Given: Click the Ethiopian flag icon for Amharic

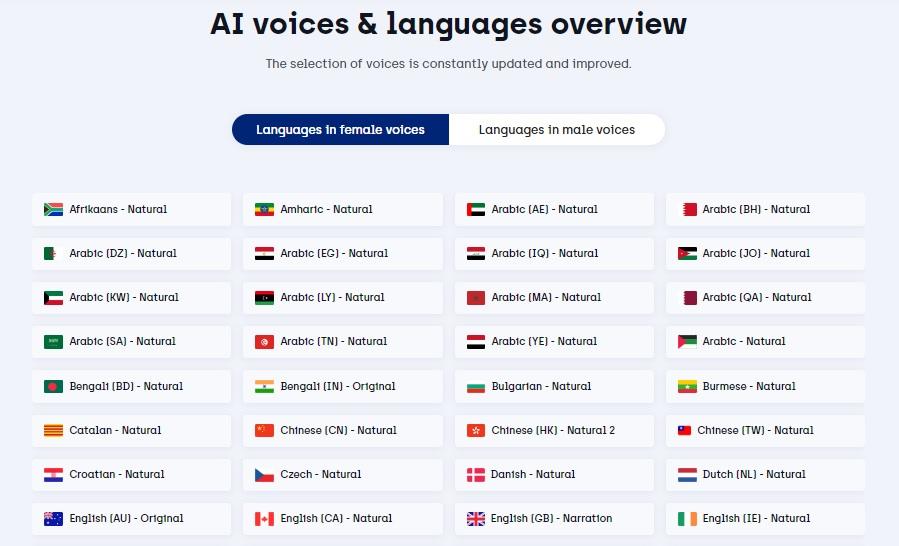Looking at the screenshot, I should [264, 209].
